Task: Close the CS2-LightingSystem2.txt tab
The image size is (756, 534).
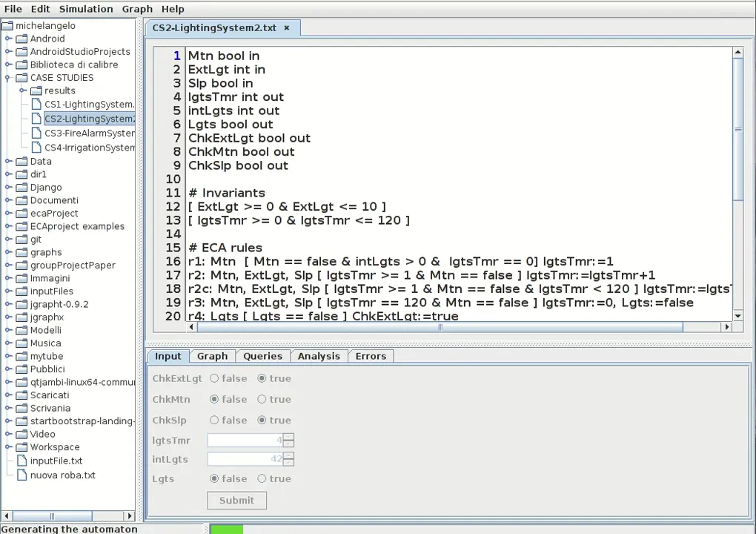Action: 286,28
